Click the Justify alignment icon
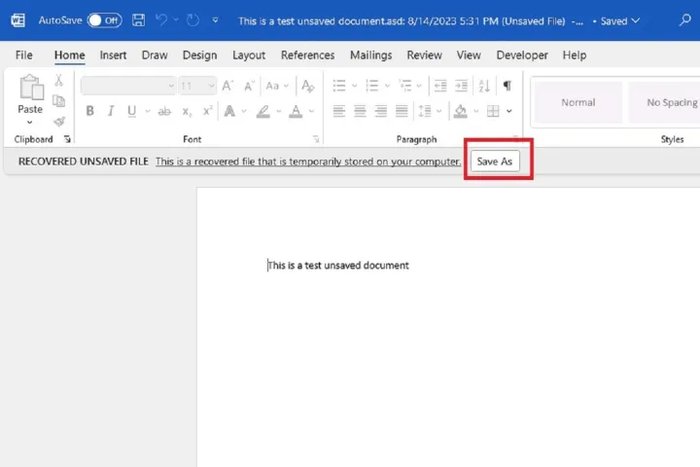The image size is (700, 467). [x=401, y=111]
